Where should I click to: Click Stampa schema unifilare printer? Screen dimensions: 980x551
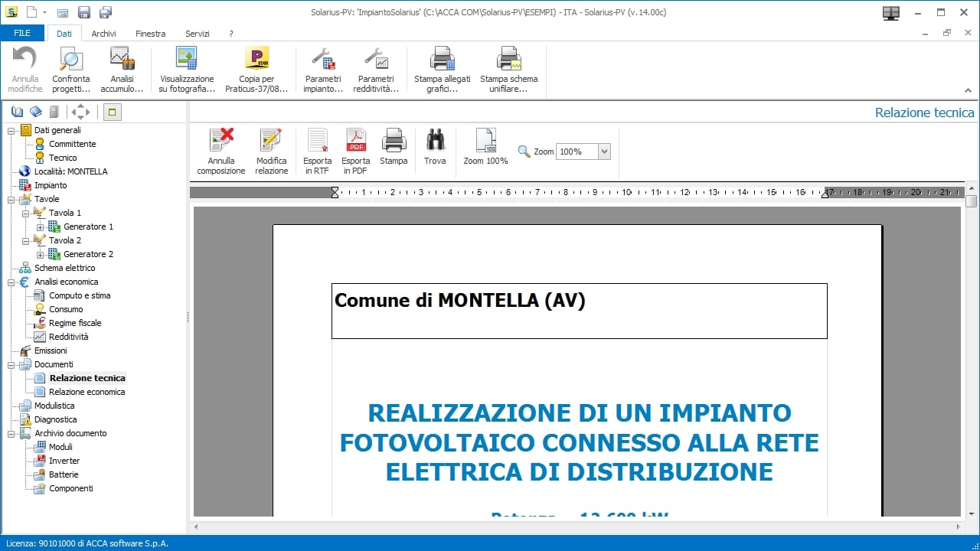point(509,58)
